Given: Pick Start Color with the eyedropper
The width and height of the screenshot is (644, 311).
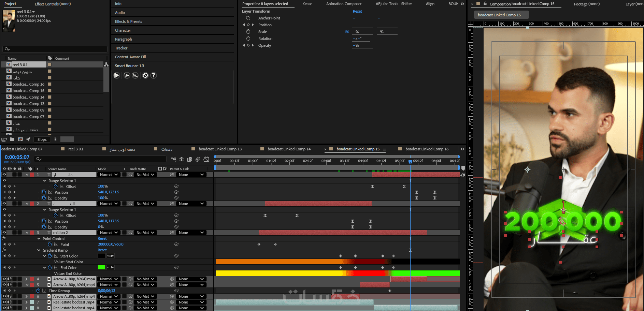Looking at the screenshot, I should point(111,256).
